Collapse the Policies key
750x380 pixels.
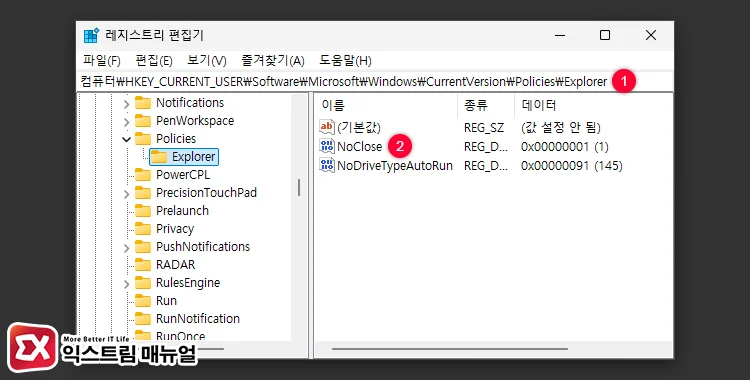[x=126, y=139]
